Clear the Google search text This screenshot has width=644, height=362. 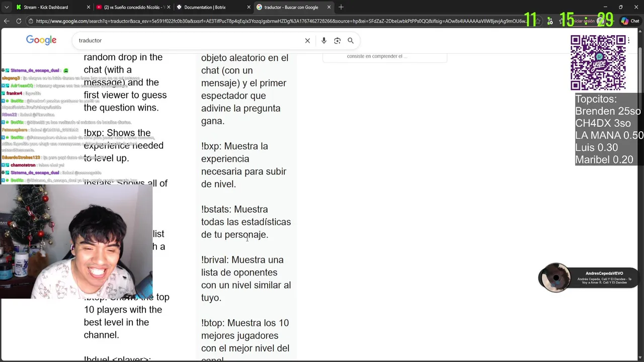(x=307, y=41)
